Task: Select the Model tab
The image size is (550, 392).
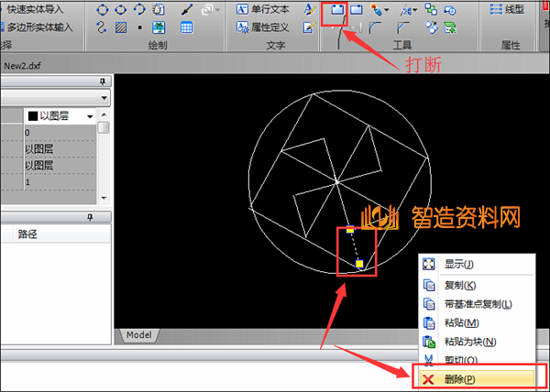Action: coord(138,335)
